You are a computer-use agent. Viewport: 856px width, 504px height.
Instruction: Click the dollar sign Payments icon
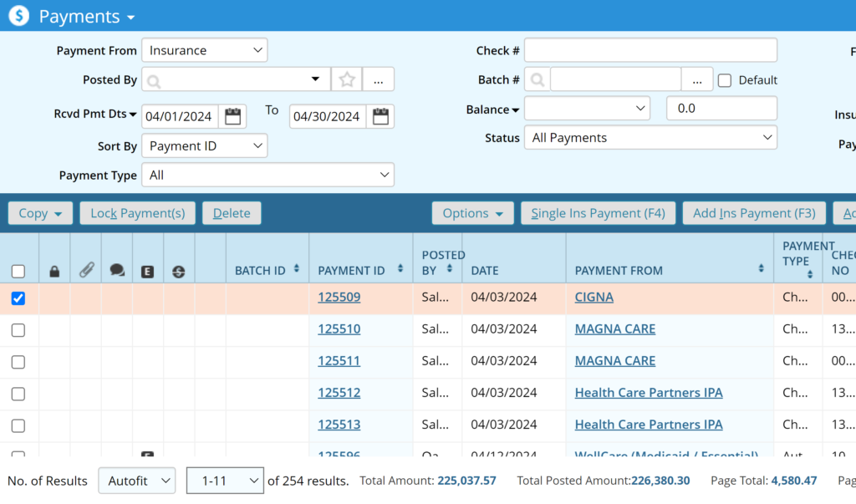click(x=18, y=16)
